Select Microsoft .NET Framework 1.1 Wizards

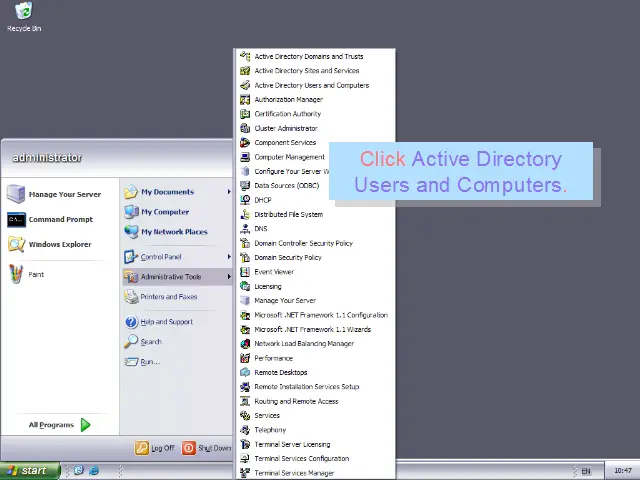pos(314,329)
